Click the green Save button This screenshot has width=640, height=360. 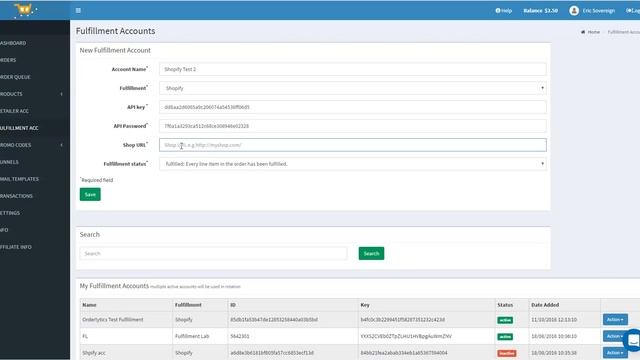click(90, 194)
